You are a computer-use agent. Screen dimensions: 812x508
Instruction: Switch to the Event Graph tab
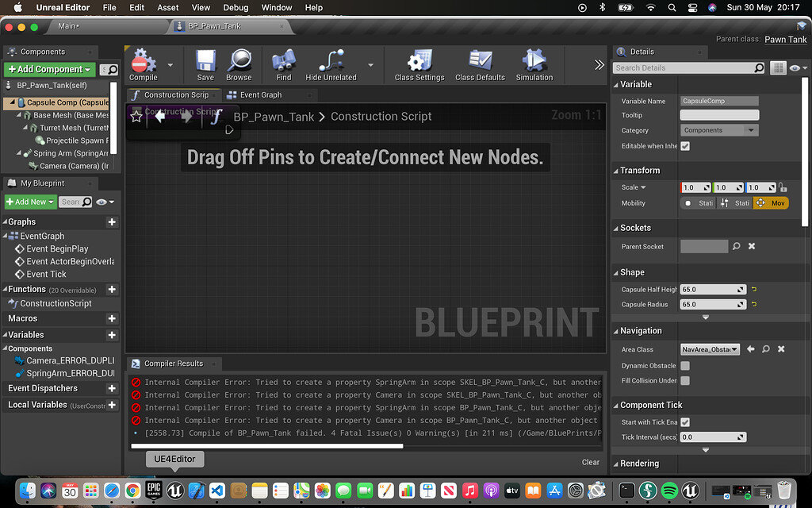[x=260, y=95]
